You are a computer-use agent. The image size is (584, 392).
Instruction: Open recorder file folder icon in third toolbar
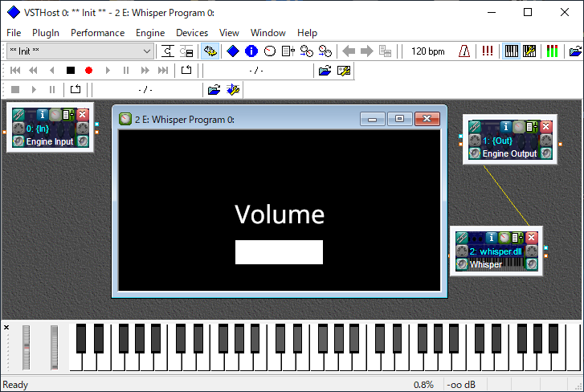pos(214,90)
